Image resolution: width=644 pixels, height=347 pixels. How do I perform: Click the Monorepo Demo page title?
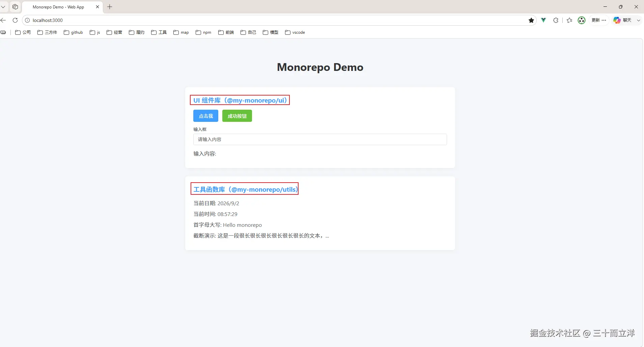[320, 67]
